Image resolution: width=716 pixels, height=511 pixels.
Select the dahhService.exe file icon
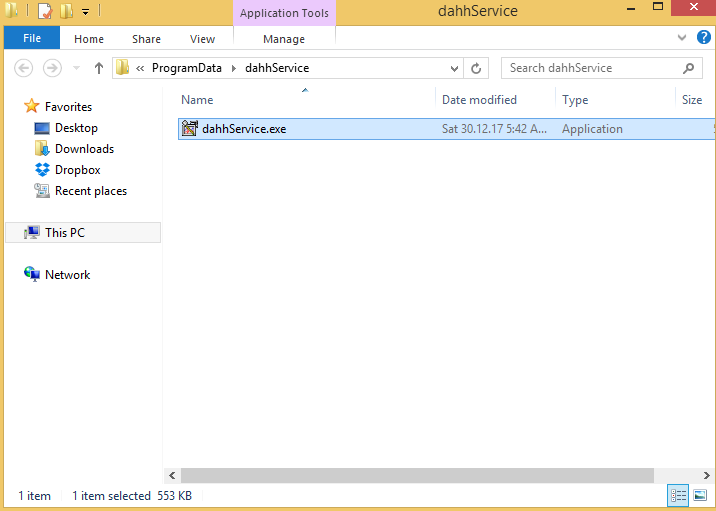[190, 129]
